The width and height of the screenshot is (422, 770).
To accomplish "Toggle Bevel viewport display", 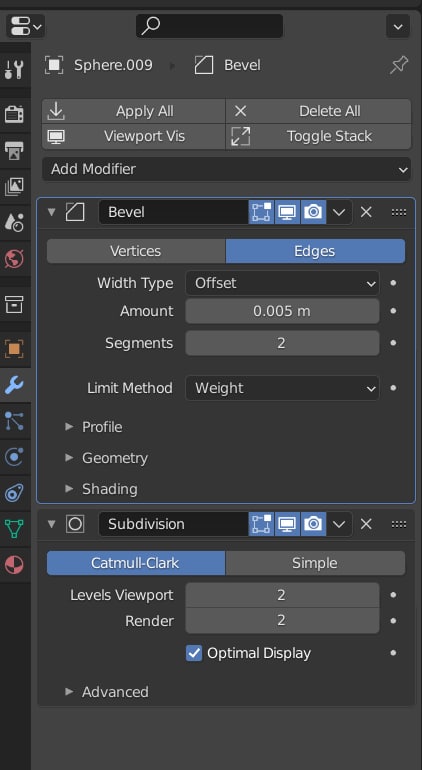I will [287, 212].
